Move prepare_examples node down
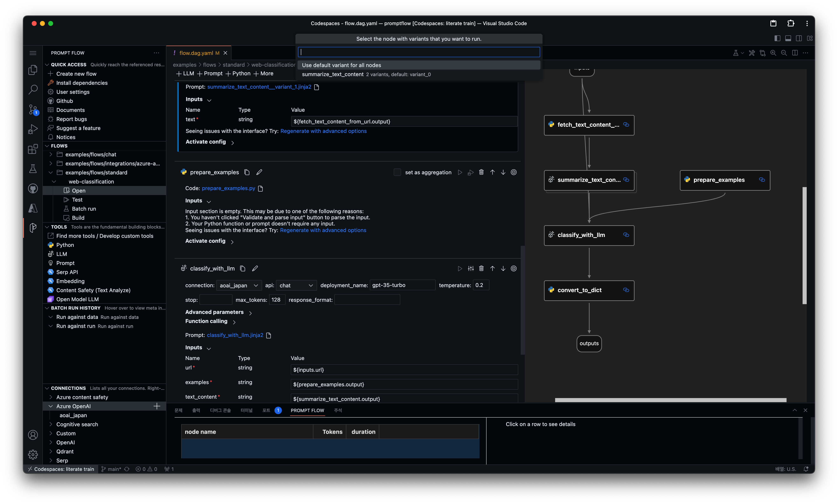The image size is (838, 504). coord(503,172)
